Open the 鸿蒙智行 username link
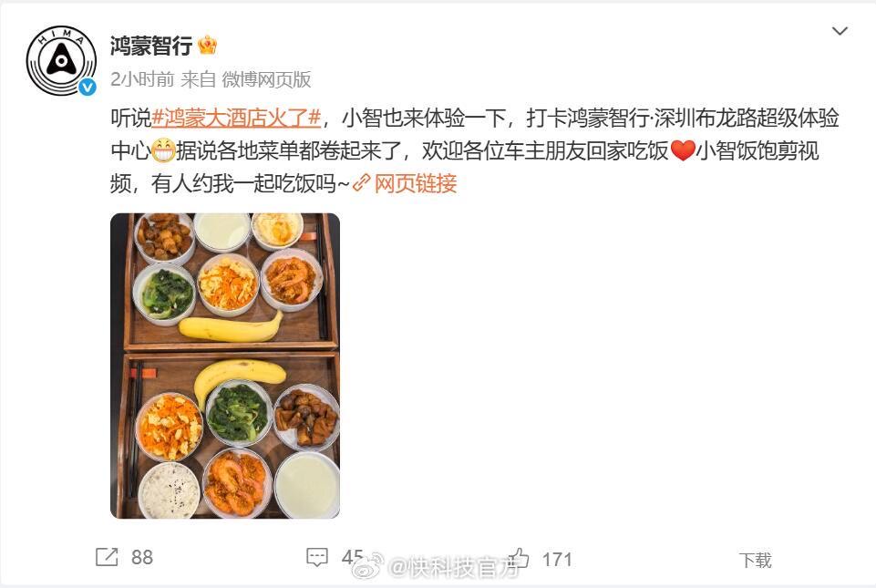Screen dimensions: 876x588 (150, 46)
